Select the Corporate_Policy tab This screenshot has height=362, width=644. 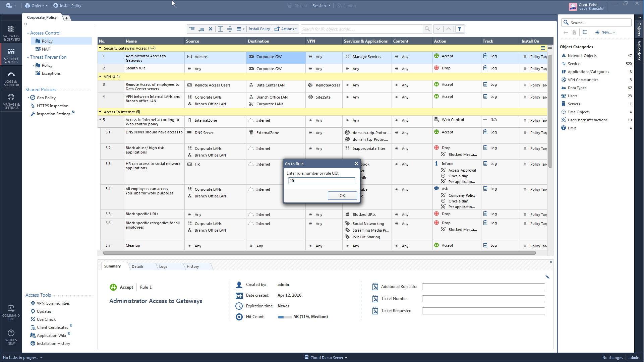coord(42,17)
